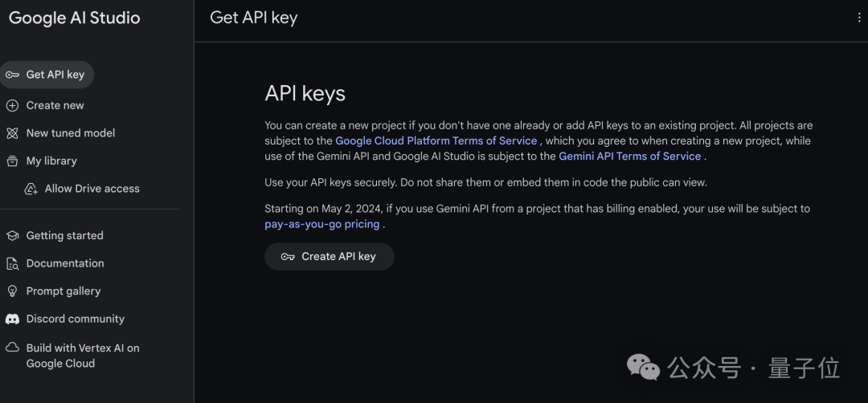Viewport: 868px width, 403px height.
Task: Click the plus circle icon for Create new
Action: [12, 106]
